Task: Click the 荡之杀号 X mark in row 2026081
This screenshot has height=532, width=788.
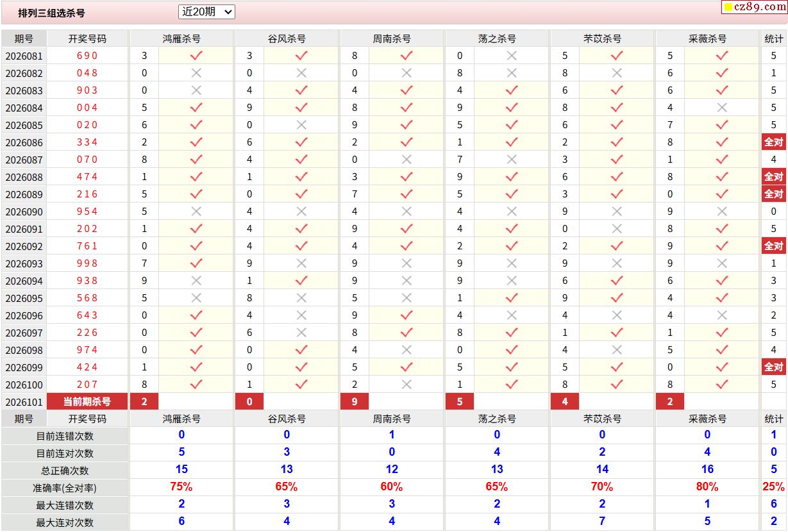Action: point(512,56)
